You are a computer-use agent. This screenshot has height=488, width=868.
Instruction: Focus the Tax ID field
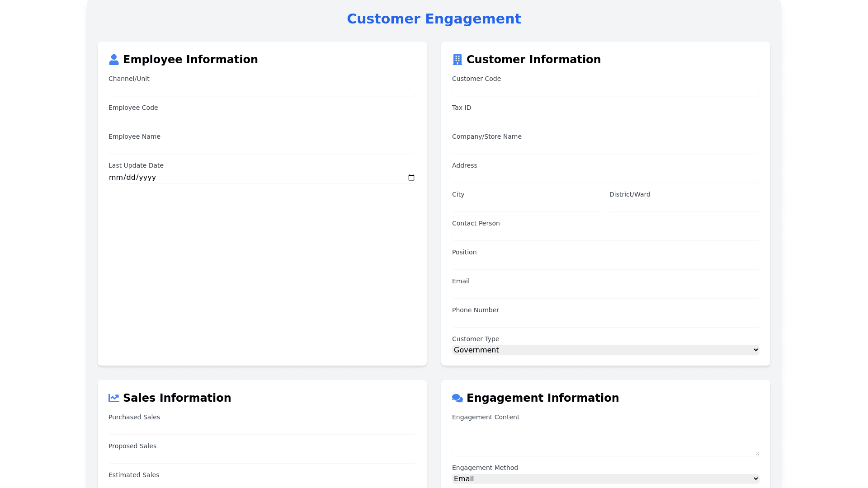click(605, 119)
